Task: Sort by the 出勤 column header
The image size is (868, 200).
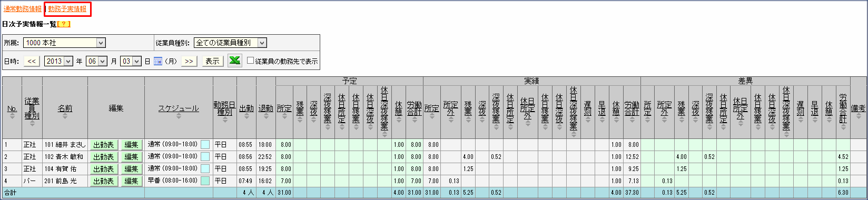Action: click(246, 108)
